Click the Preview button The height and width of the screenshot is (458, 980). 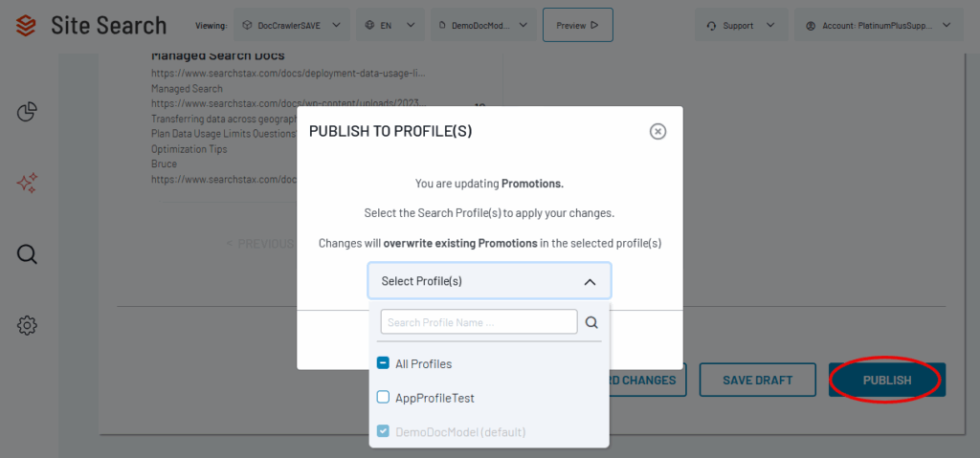coord(577,25)
